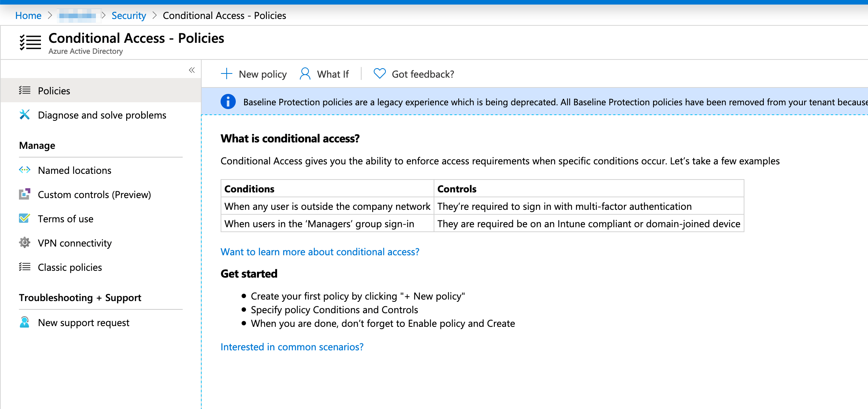Click the Custom controls (Preview) icon
Screen dimensions: 868x409
coord(25,194)
